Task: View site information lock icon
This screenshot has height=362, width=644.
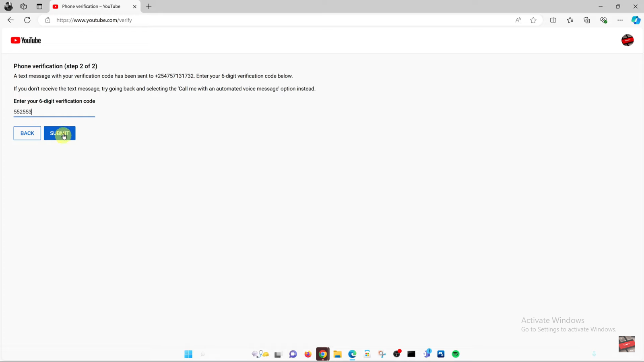Action: click(47, 20)
